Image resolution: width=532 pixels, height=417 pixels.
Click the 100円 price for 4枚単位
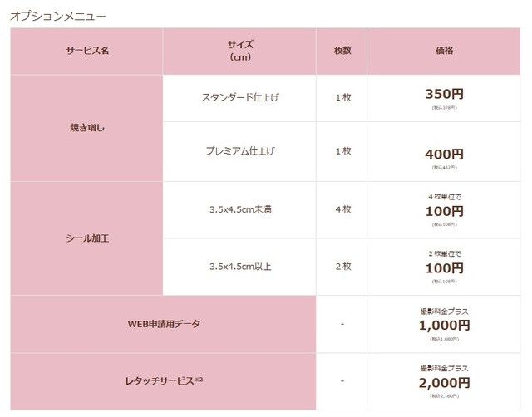point(444,212)
